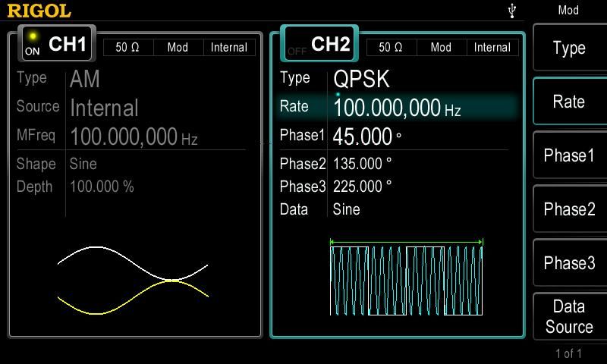This screenshot has height=364, width=607.
Task: Select the CH1 channel tab
Action: tap(68, 44)
